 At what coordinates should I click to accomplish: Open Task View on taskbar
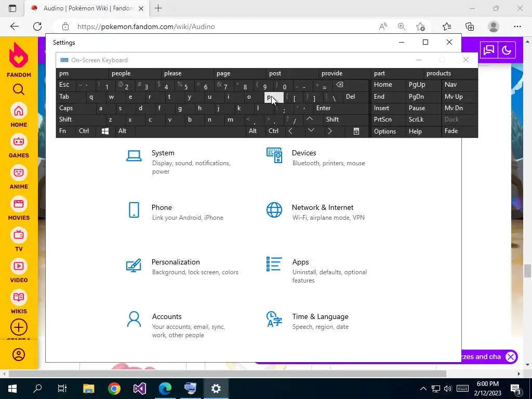(x=62, y=389)
